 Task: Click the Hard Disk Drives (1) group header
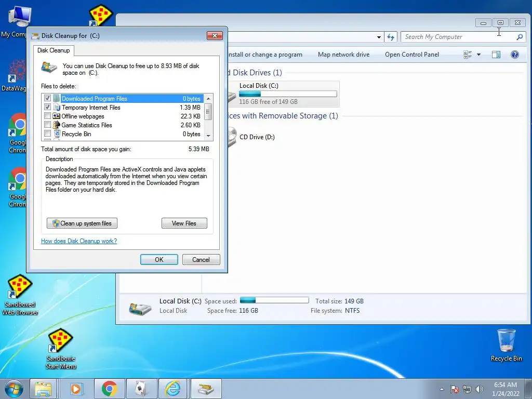(x=255, y=73)
